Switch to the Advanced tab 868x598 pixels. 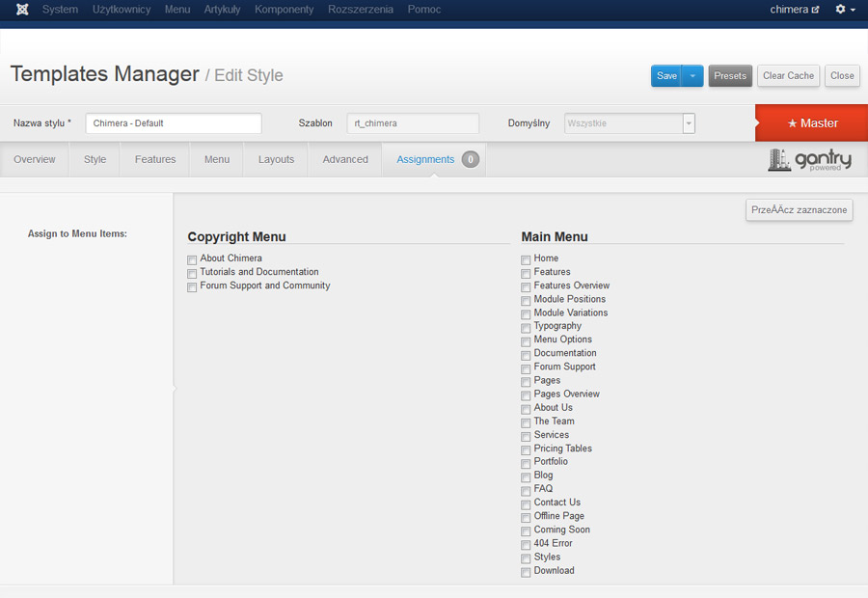(345, 159)
